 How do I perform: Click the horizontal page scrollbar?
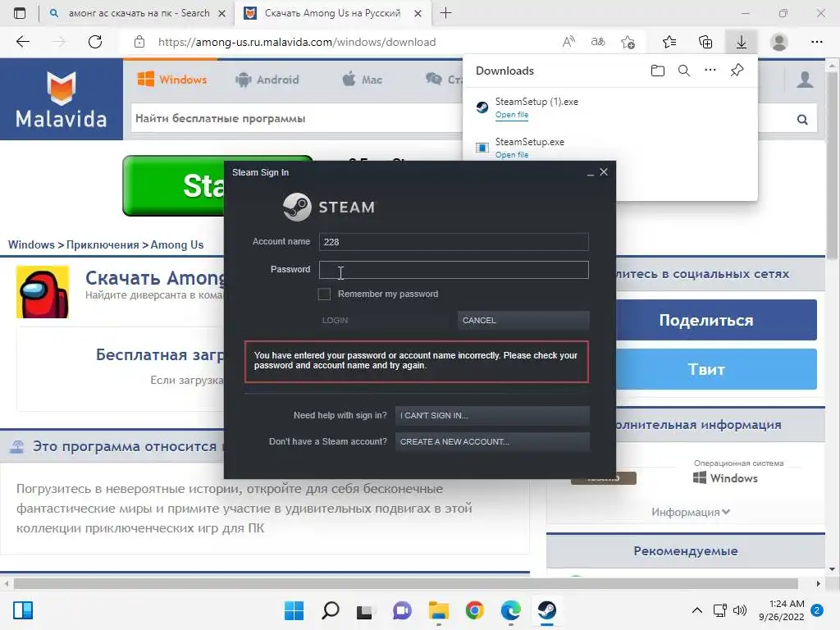(x=405, y=583)
